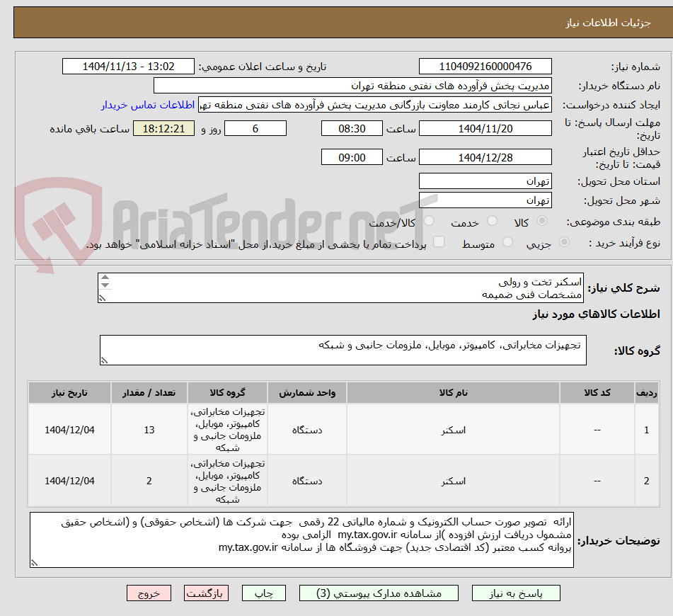The width and height of the screenshot is (673, 616).
Task: Click the down arrow of شرح کلی نیاز box
Action: click(x=105, y=285)
